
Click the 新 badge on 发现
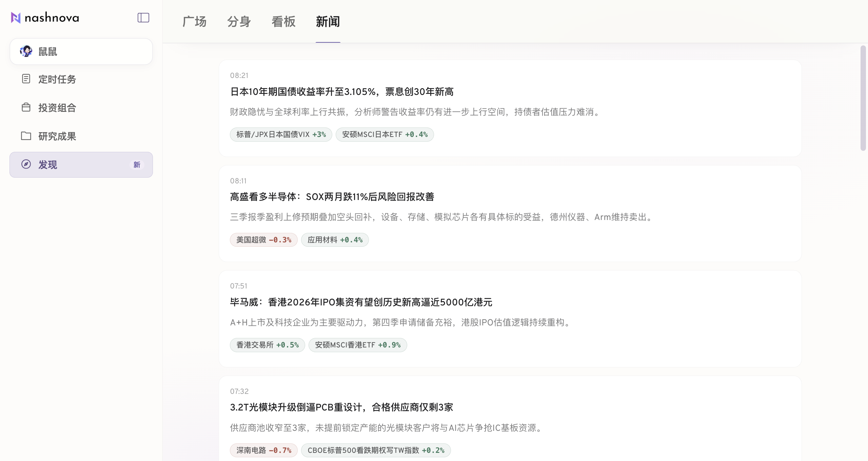click(x=137, y=165)
